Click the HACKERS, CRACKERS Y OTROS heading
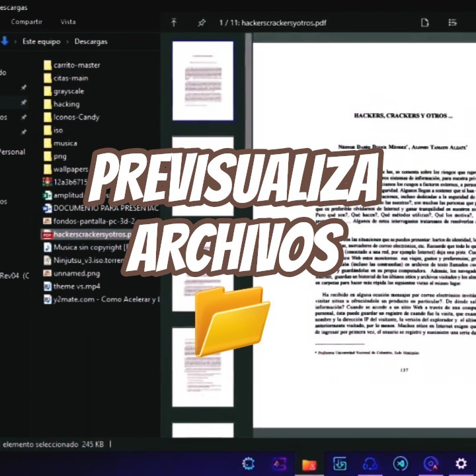This screenshot has height=476, width=476. point(403,115)
